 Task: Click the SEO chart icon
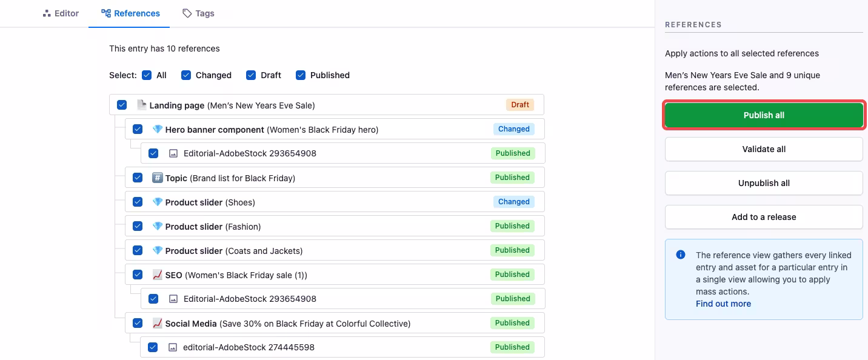click(x=158, y=275)
